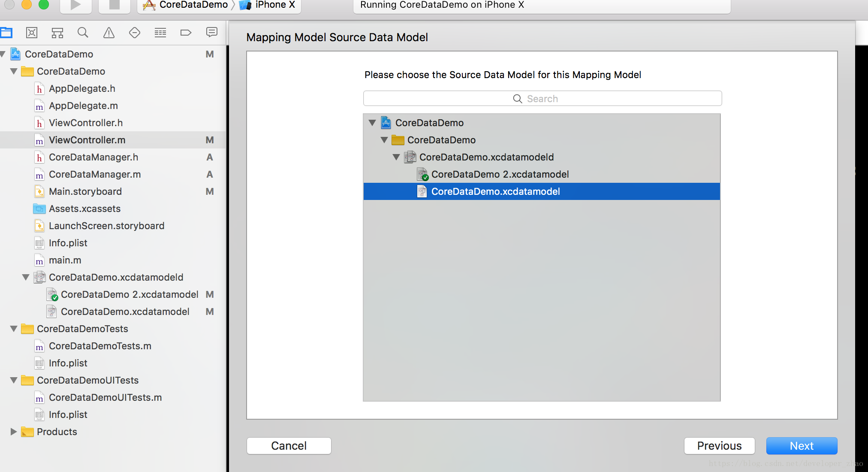Click the green zoom window button
The width and height of the screenshot is (868, 472).
pos(43,4)
